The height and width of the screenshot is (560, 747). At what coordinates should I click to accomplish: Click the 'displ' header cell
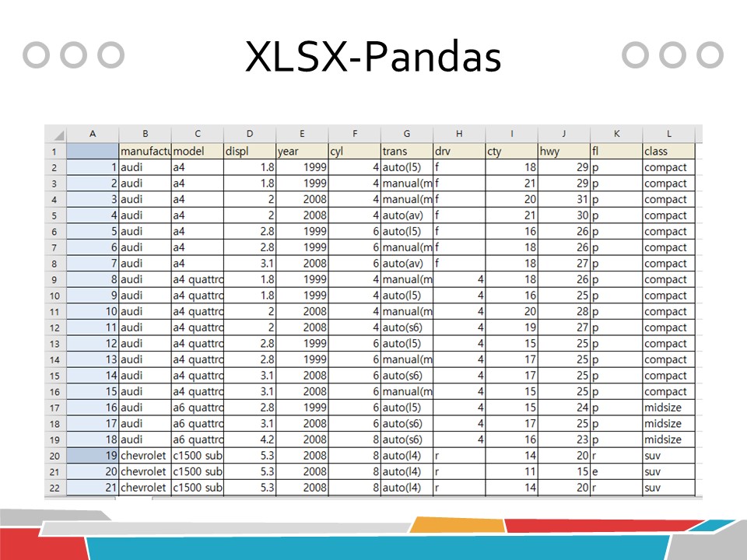pos(250,152)
